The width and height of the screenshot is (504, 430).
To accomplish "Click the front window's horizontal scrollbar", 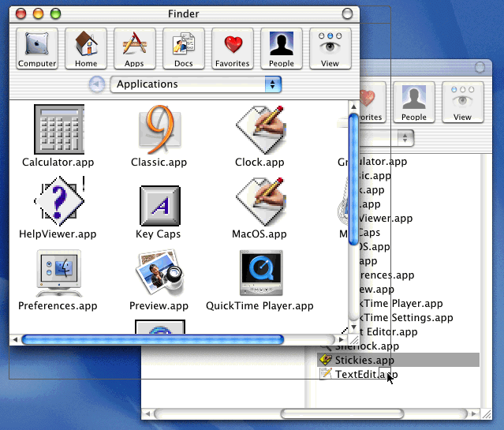I will [x=152, y=339].
